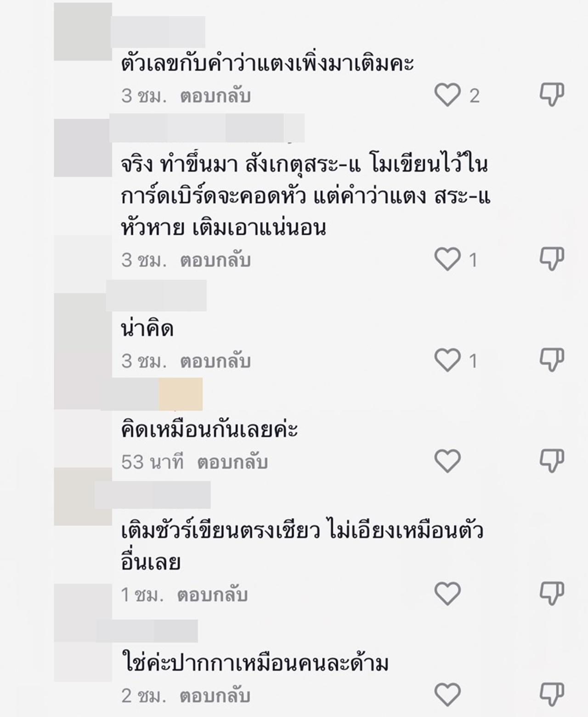Screen dimensions: 588x717
Task: Open avatar of the first commenter
Action: (83, 32)
